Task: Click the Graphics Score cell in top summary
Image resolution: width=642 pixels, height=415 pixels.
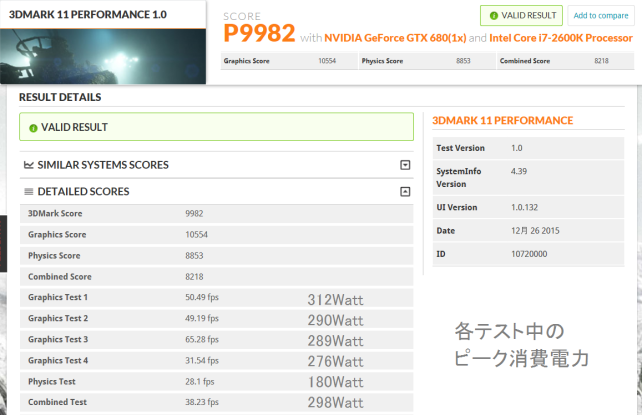Action: point(289,61)
